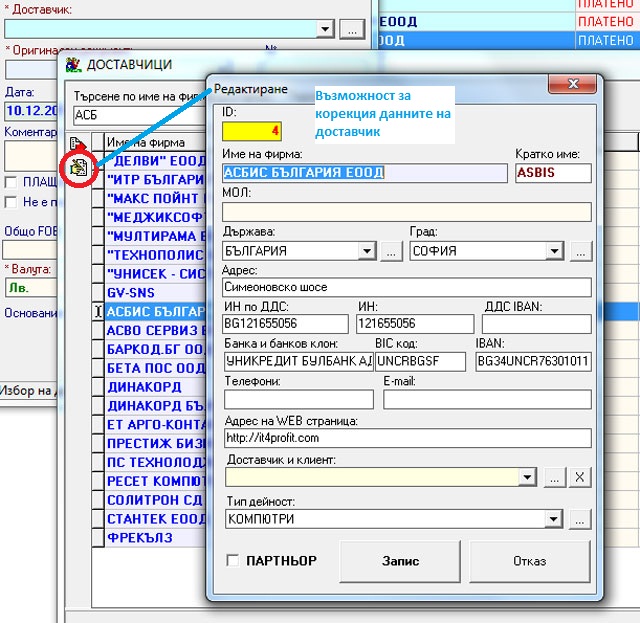
Task: Open the 'Тип дейност' dropdown
Action: point(553,519)
